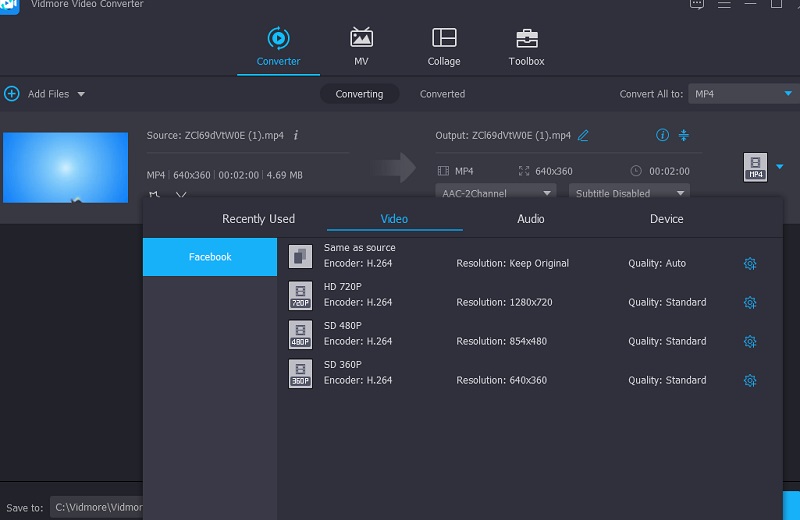Click the output info icon
The height and width of the screenshot is (520, 800).
tap(662, 135)
